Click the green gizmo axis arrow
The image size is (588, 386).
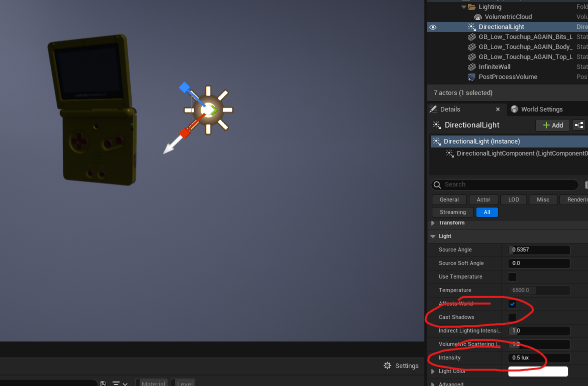tap(214, 110)
